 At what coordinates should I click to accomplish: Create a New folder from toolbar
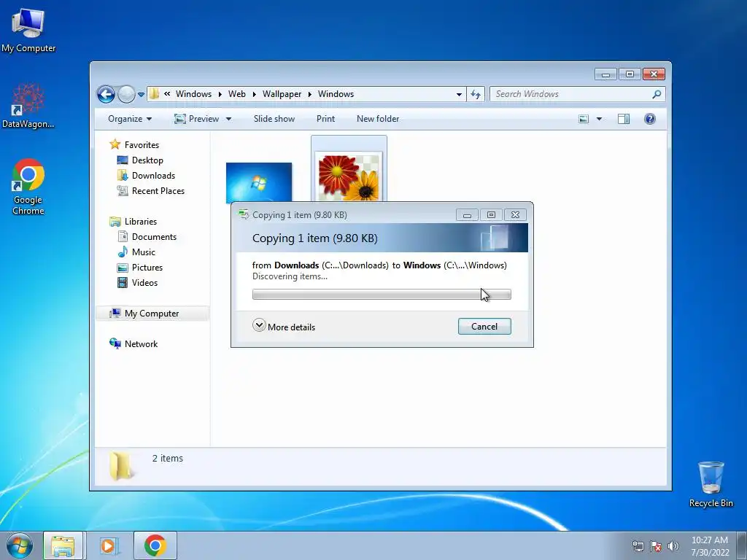[378, 119]
